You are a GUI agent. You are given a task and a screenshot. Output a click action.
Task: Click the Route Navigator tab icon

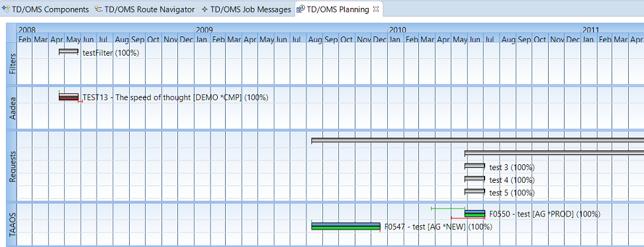pyautogui.click(x=99, y=9)
